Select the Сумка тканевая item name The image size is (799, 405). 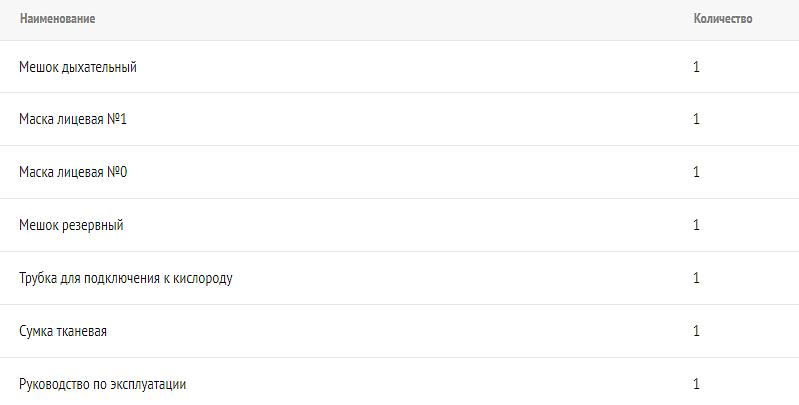[63, 331]
